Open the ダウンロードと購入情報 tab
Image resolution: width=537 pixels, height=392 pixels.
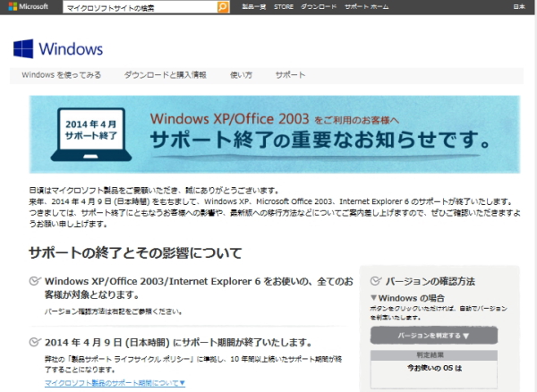(166, 75)
